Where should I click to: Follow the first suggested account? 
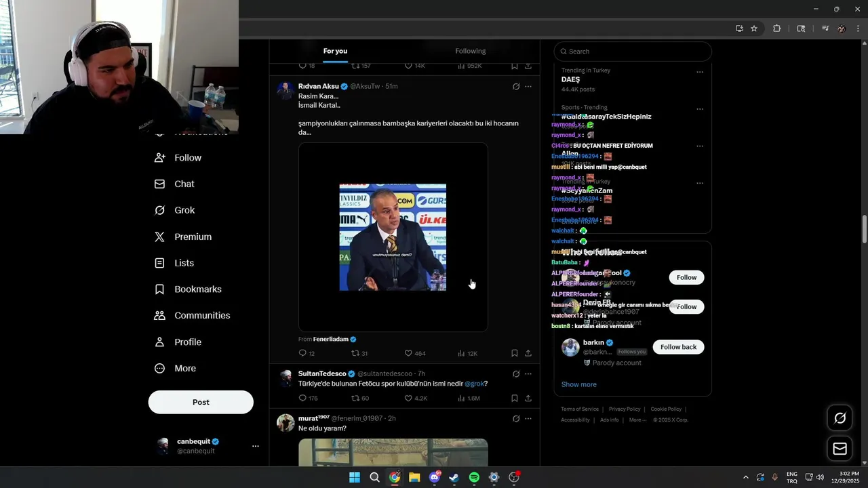tap(686, 277)
